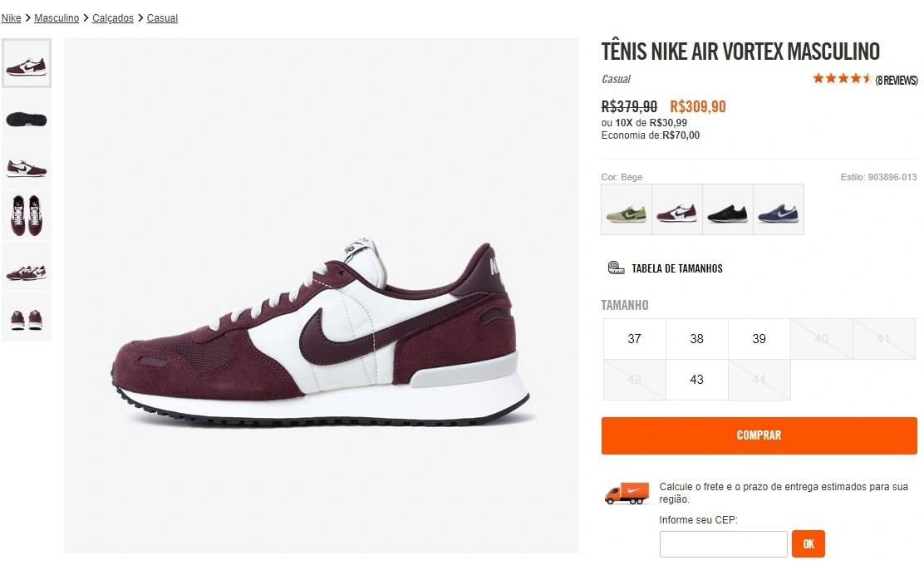Select the black shoe colorway swatch
Image resolution: width=924 pixels, height=565 pixels.
point(727,209)
